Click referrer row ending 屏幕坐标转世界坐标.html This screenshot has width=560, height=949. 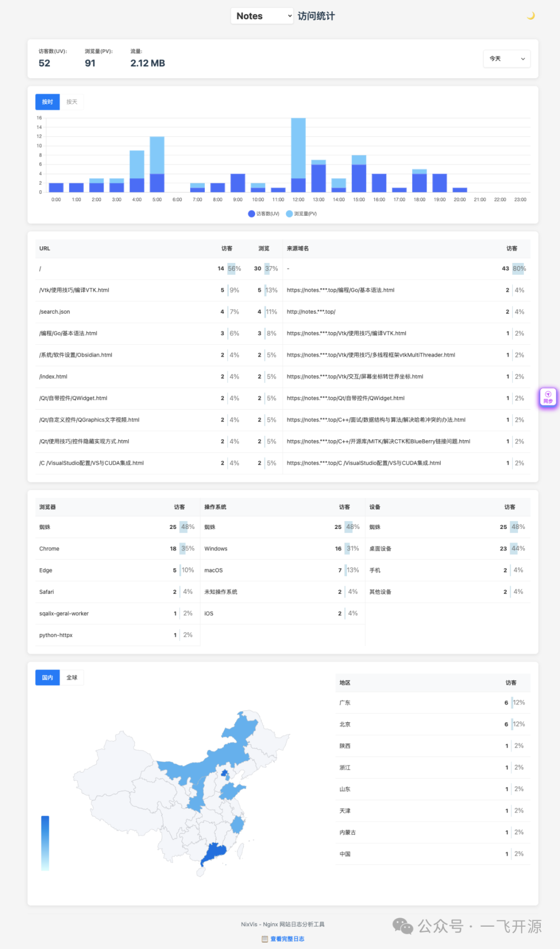(407, 376)
